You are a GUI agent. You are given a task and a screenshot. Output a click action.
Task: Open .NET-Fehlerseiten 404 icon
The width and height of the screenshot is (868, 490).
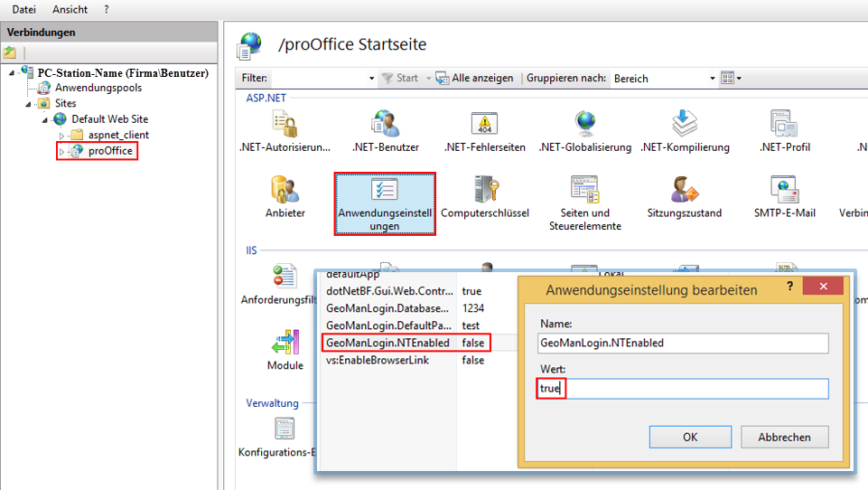[x=485, y=125]
